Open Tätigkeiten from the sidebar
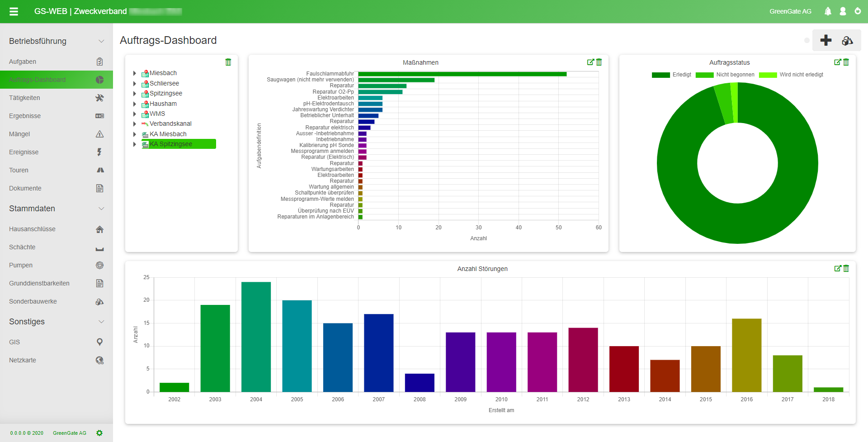 24,98
